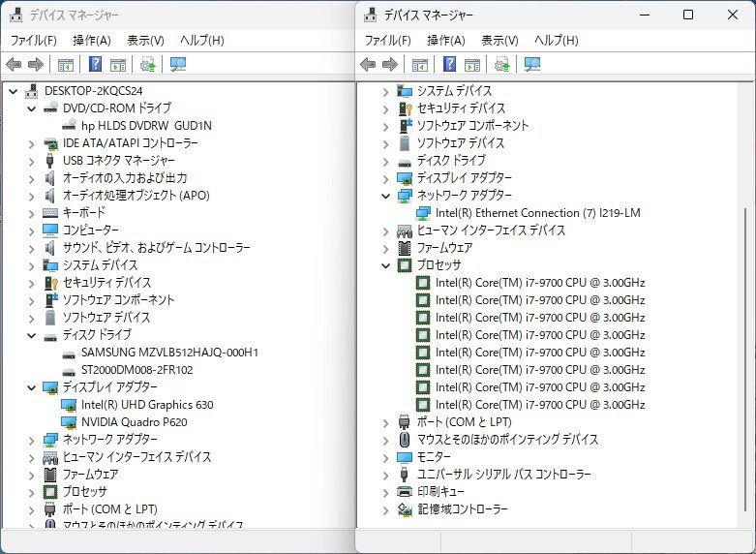
Task: Select ファームウェア label in right window
Action: tap(444, 248)
